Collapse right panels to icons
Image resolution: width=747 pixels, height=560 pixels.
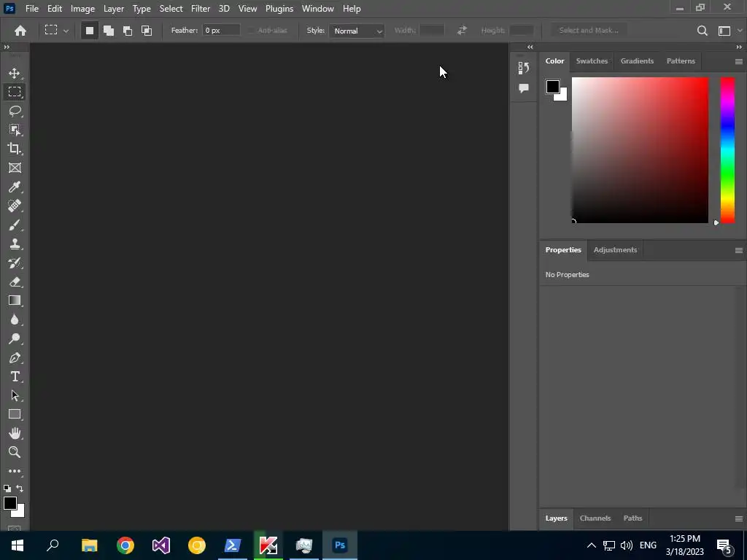(739, 47)
